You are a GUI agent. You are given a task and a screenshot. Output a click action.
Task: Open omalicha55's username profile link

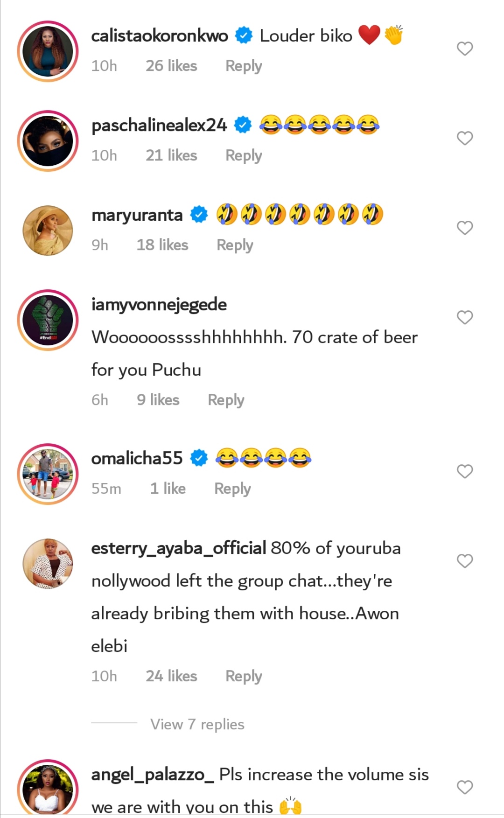137,458
